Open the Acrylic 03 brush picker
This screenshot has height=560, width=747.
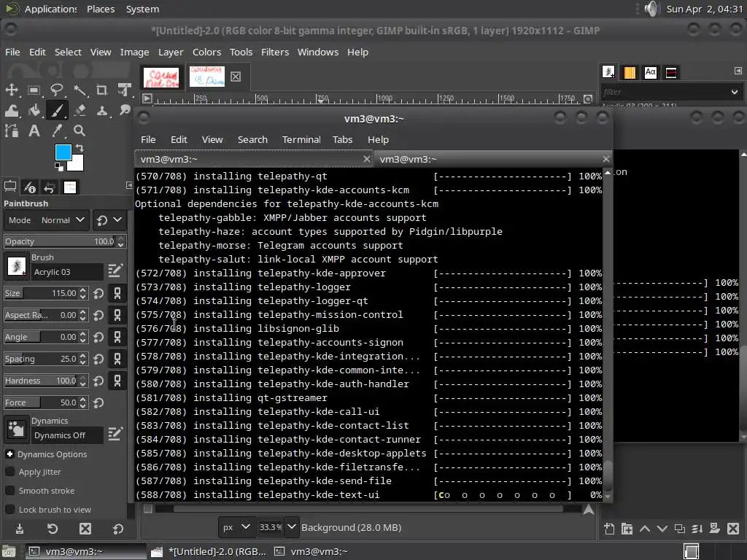16,266
